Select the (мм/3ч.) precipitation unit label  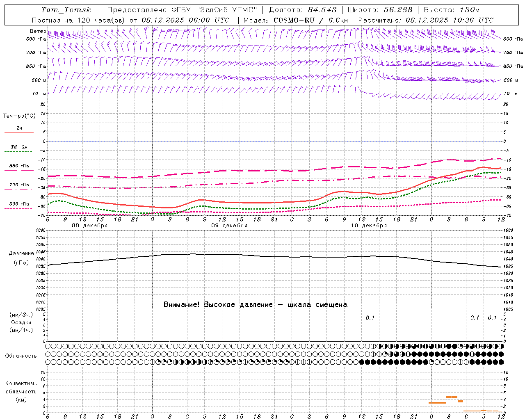tap(21, 315)
